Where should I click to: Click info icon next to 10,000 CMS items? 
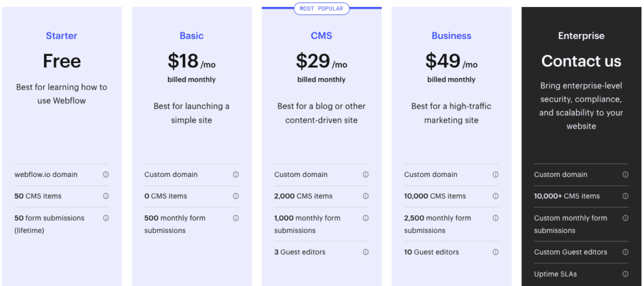point(496,196)
